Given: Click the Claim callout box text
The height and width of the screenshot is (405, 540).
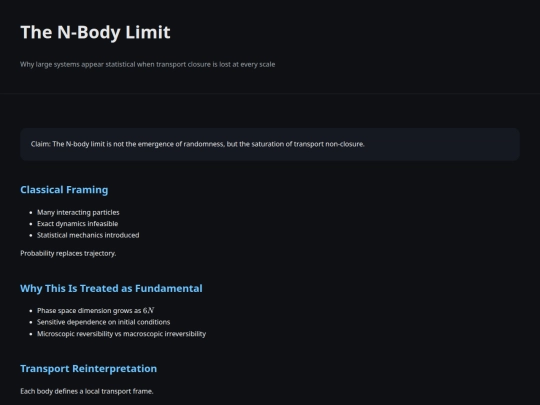Looking at the screenshot, I should click(x=198, y=144).
